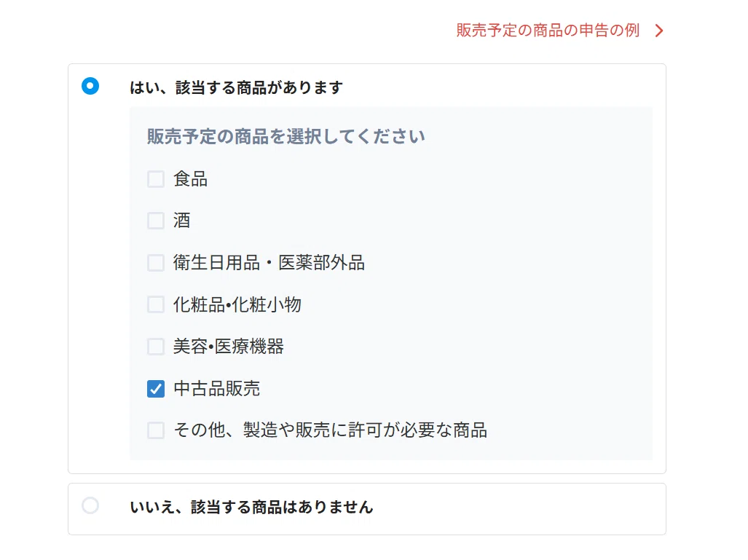Click the 美容•医療機器 label text
This screenshot has height=560, width=748.
point(229,347)
